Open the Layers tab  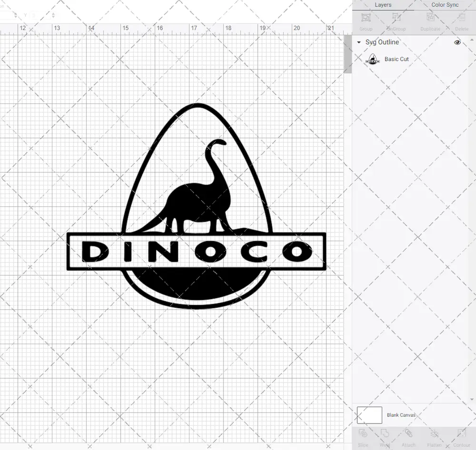point(383,5)
